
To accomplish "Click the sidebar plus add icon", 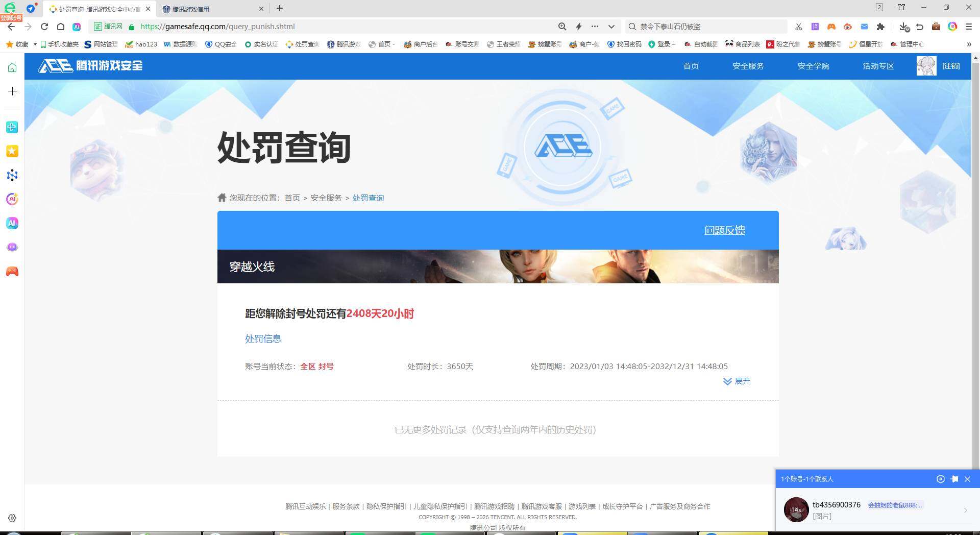I will point(12,91).
